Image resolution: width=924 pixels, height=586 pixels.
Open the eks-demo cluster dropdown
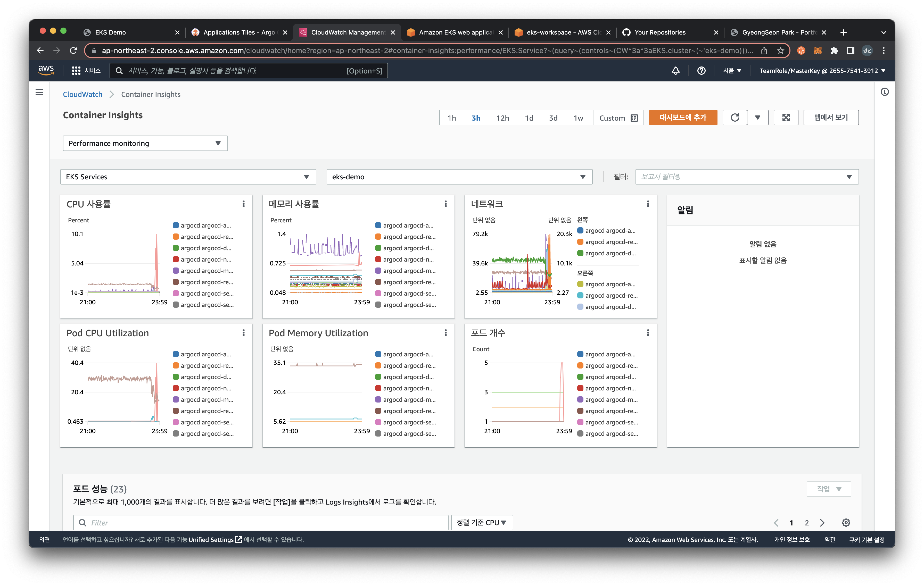tap(459, 177)
